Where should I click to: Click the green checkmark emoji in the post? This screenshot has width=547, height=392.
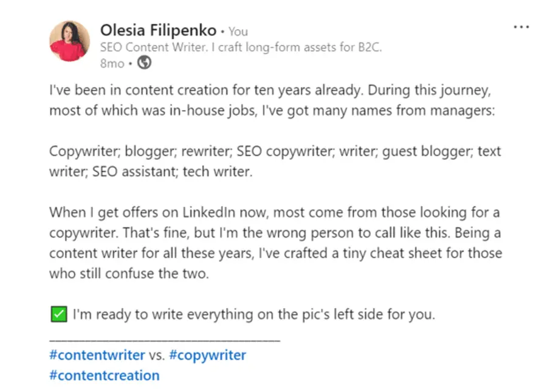tap(59, 314)
